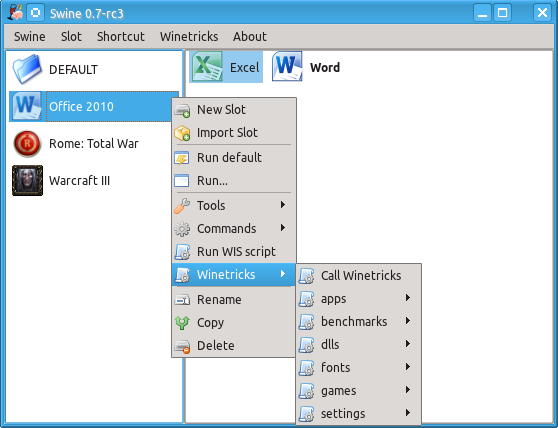The image size is (558, 428).
Task: Click the Delete slot icon
Action: pos(182,346)
